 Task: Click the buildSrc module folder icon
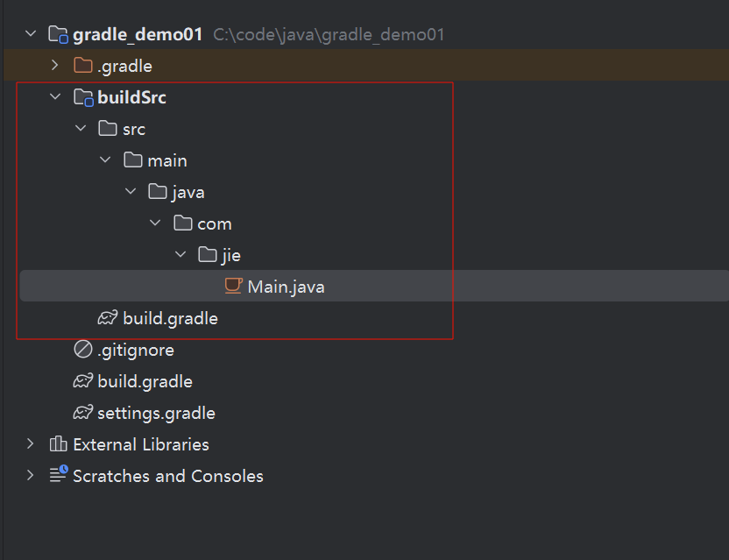tap(82, 97)
